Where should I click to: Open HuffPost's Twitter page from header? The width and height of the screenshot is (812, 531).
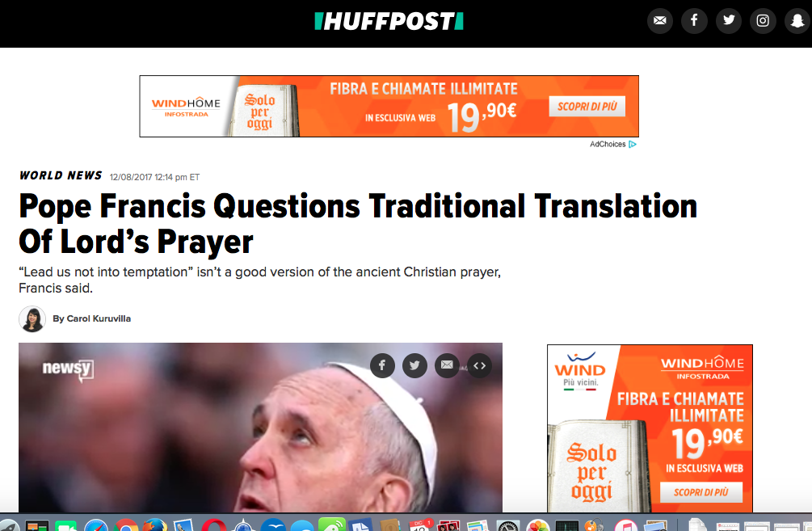click(x=729, y=21)
